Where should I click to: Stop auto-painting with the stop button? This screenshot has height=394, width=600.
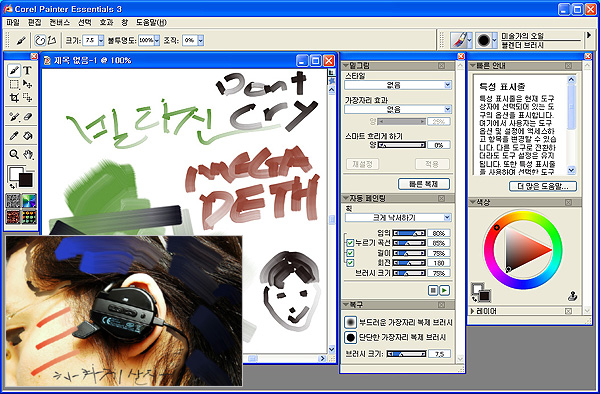click(433, 291)
